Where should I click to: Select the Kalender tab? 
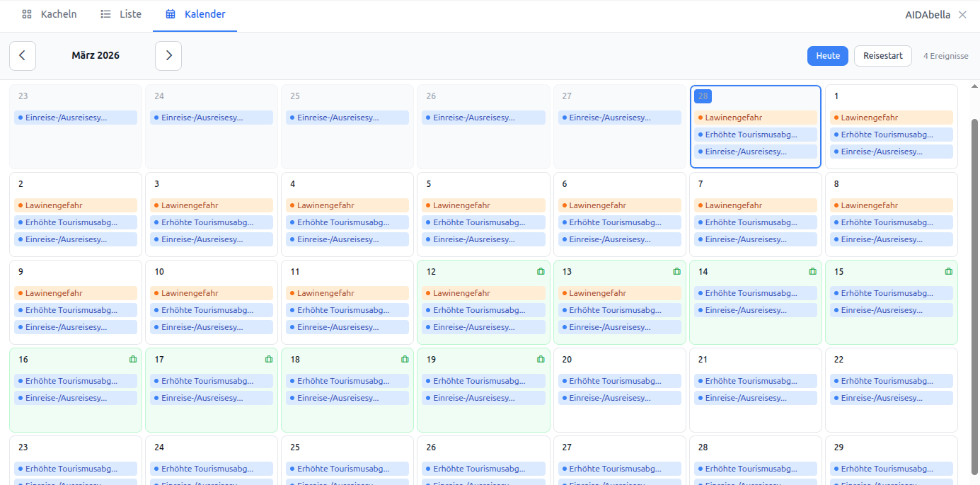tap(195, 14)
